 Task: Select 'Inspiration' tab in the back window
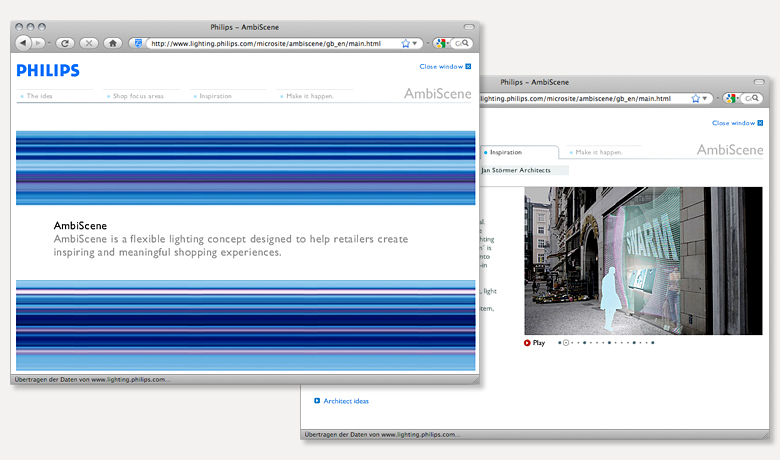tap(519, 152)
